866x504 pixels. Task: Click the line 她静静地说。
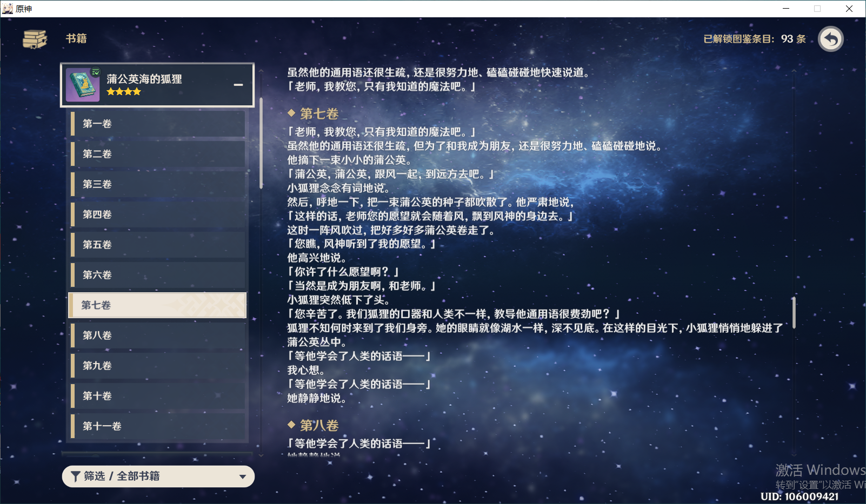click(x=316, y=398)
